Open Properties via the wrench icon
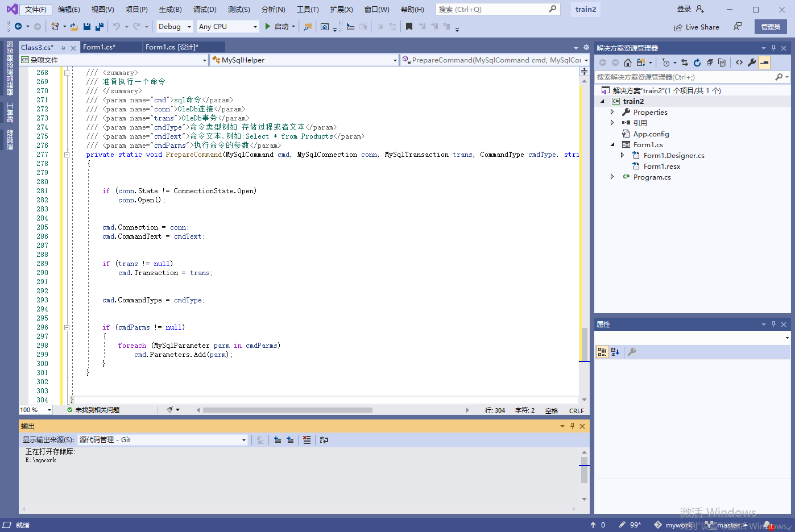This screenshot has height=532, width=795. click(751, 63)
